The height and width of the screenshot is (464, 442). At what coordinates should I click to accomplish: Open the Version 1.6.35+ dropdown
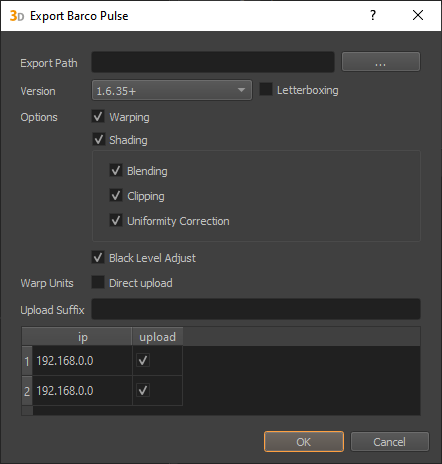pos(172,90)
